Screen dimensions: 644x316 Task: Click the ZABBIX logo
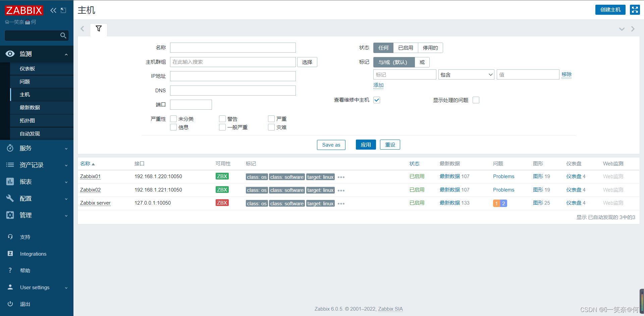pos(24,10)
